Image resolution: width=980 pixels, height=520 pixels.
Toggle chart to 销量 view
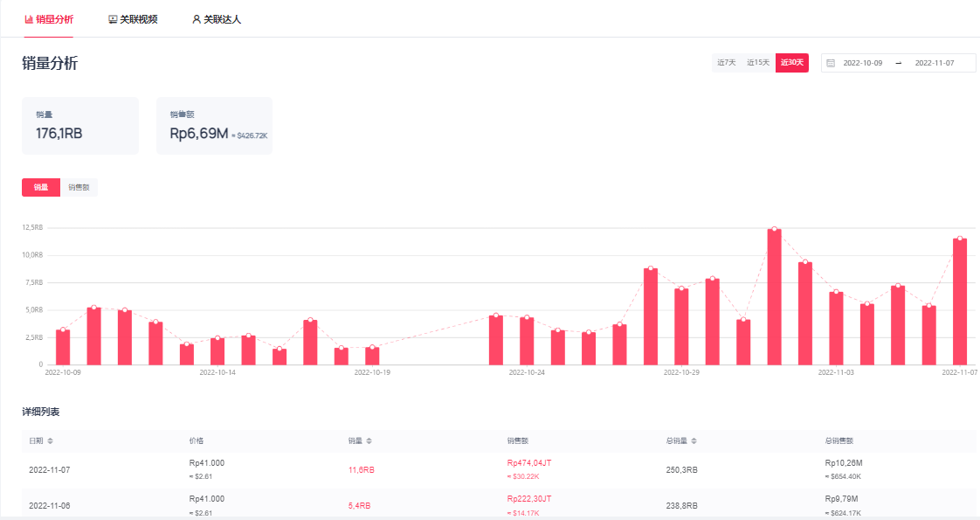pos(41,187)
